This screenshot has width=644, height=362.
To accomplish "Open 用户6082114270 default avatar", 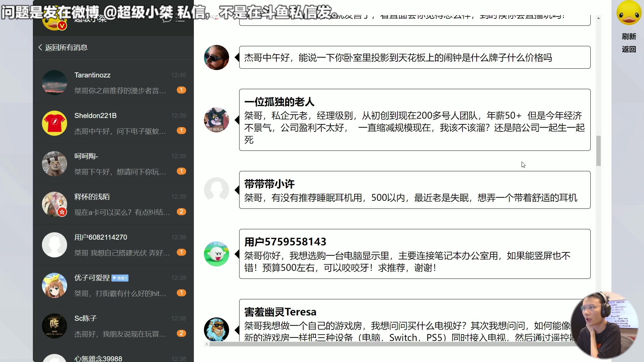I will pos(54,245).
